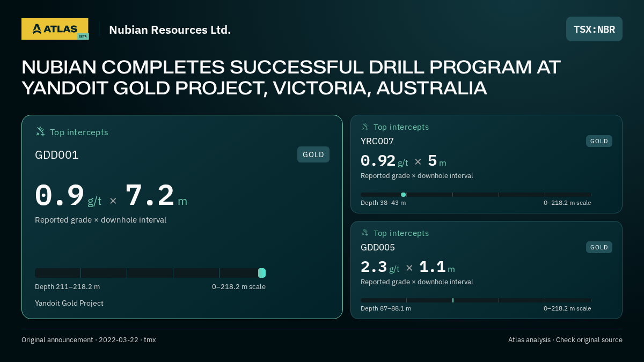Click 'Reported grade × downhole interval' under 0.9 g/t

point(100,220)
